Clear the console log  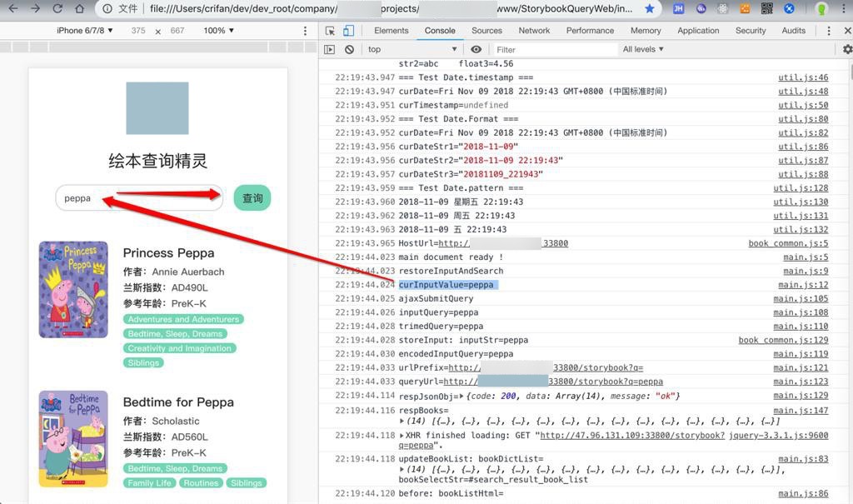point(349,49)
